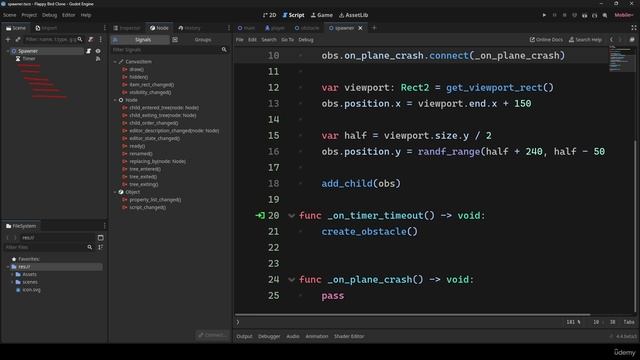The width and height of the screenshot is (640, 360).
Task: Select icon.svg in FileSystem
Action: click(31, 290)
